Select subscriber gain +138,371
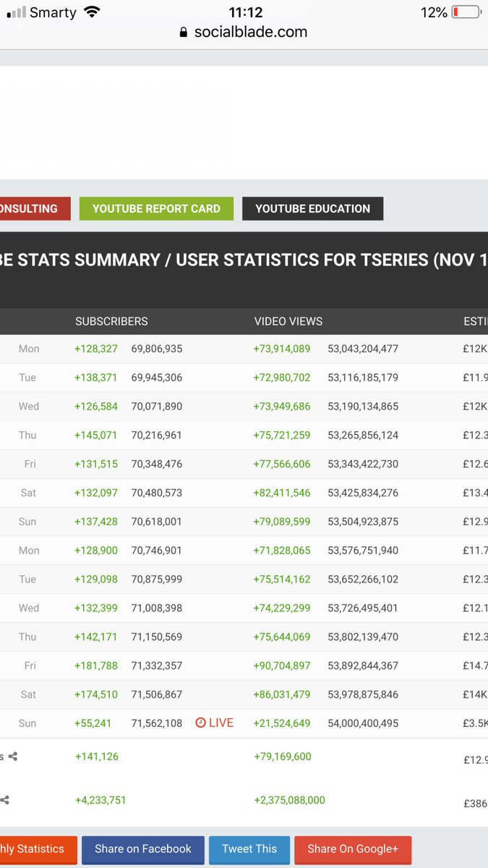 point(96,378)
